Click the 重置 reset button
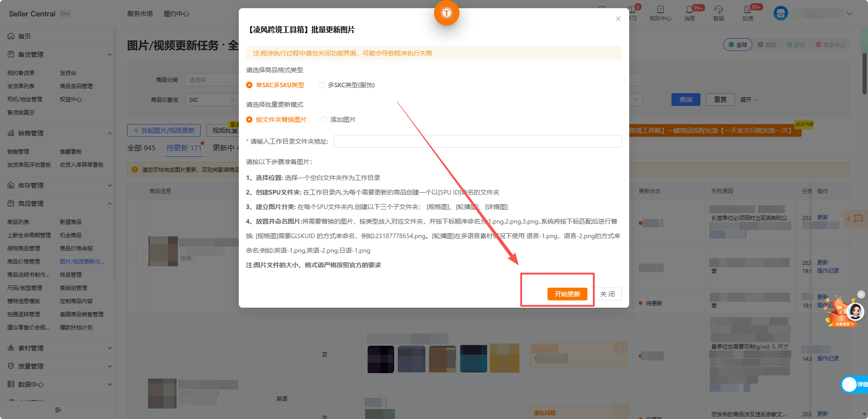Image resolution: width=868 pixels, height=419 pixels. [720, 100]
